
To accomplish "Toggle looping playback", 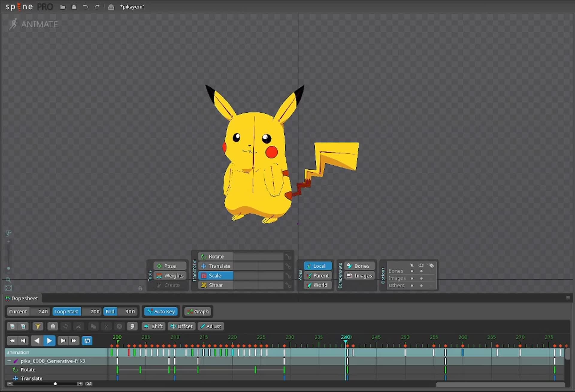I will point(87,341).
